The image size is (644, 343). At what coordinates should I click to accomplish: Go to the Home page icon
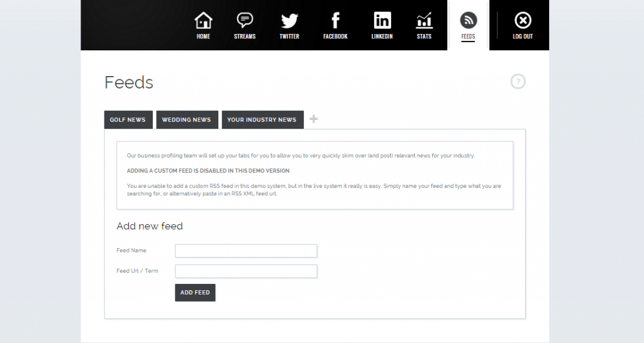pos(203,21)
